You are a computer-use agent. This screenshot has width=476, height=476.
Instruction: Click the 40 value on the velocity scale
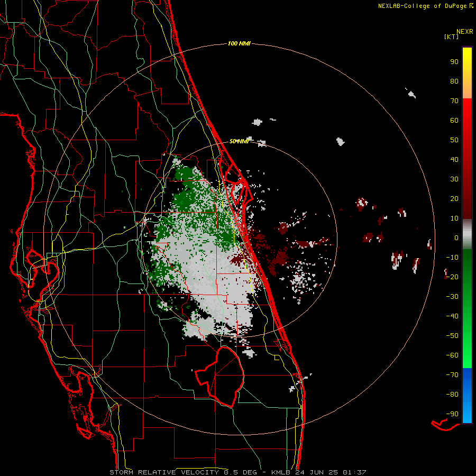(454, 159)
